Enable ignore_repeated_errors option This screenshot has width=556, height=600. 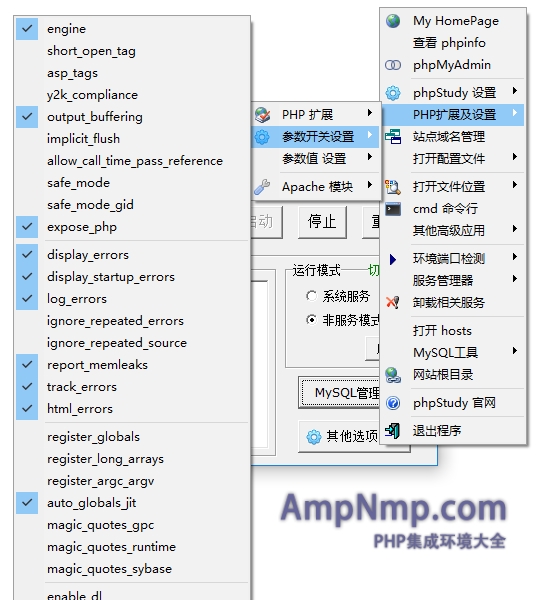pos(132,321)
